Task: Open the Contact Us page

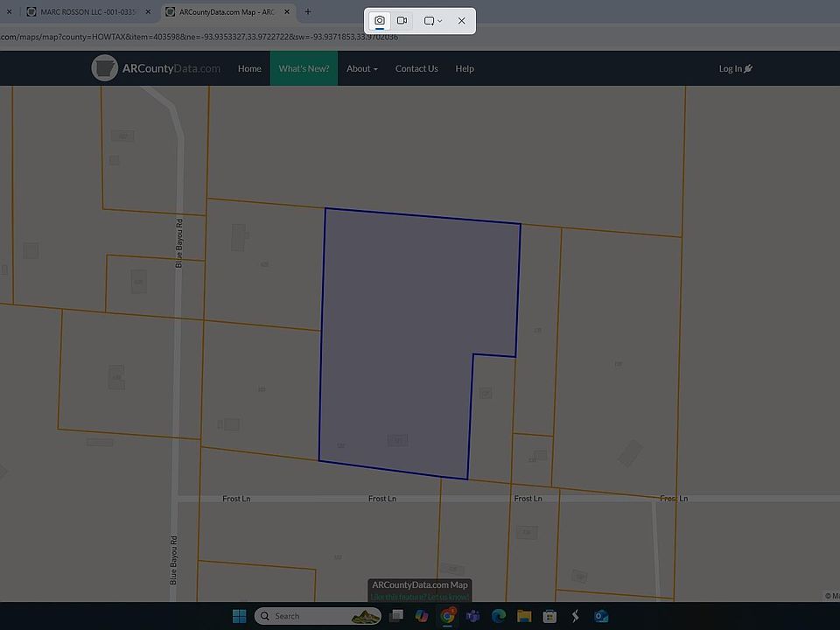Action: click(416, 68)
